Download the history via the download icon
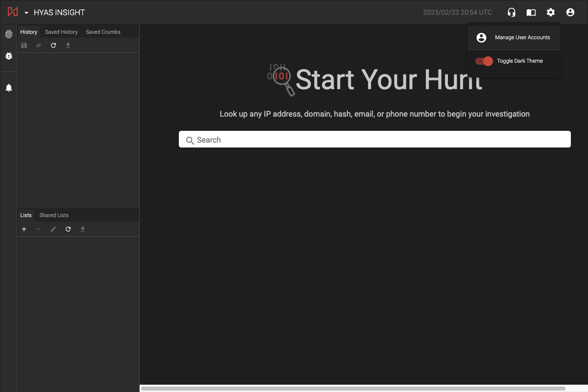Screen dimensions: 588x392 (x=68, y=45)
